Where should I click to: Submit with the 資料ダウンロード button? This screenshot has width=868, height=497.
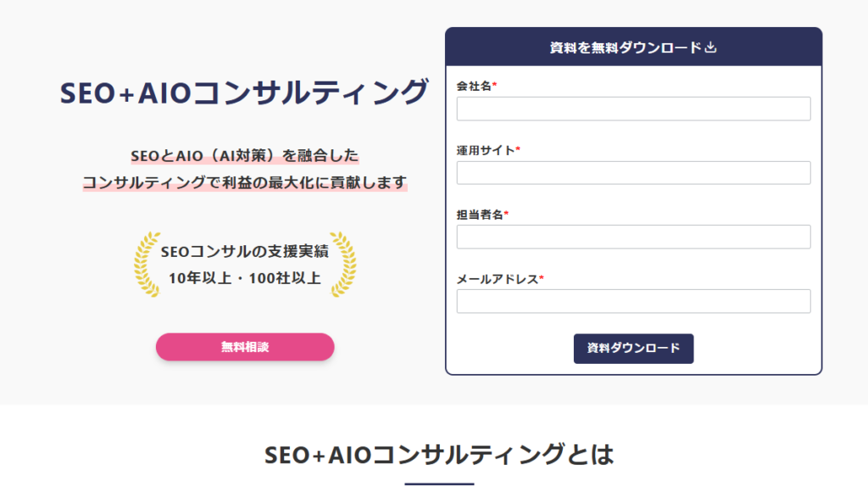[633, 349]
